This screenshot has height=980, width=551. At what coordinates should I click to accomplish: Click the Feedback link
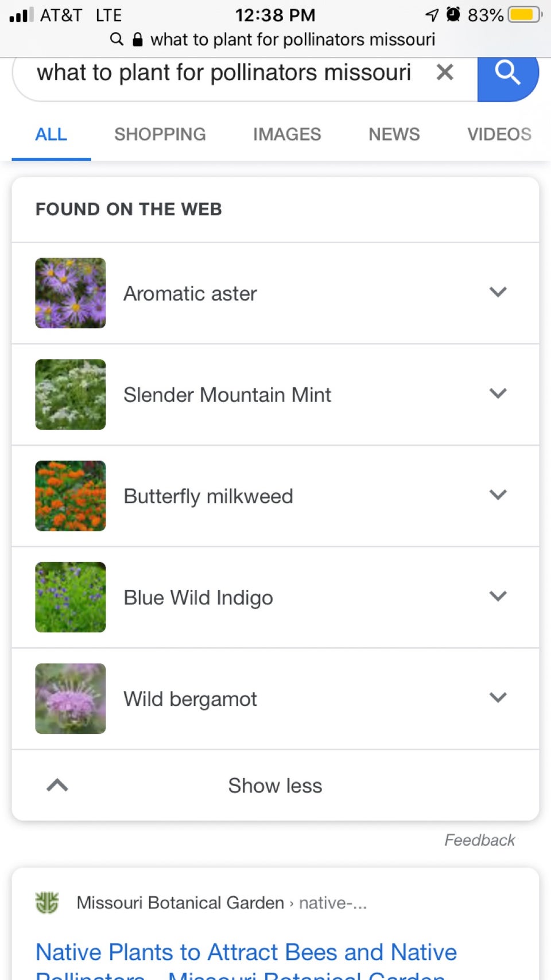pyautogui.click(x=479, y=840)
